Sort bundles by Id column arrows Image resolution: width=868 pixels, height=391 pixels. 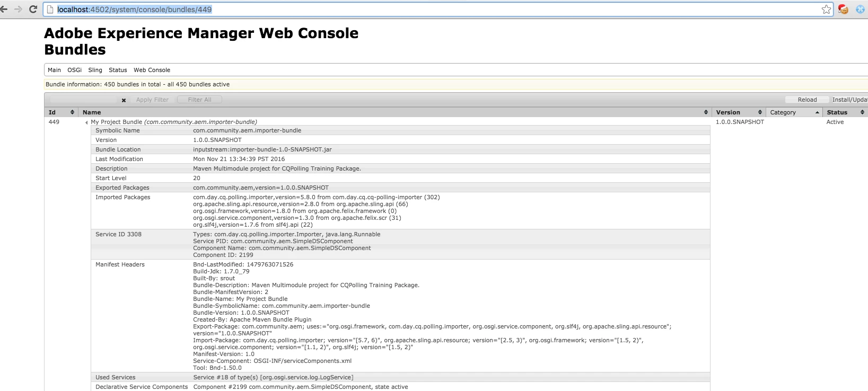[x=72, y=112]
